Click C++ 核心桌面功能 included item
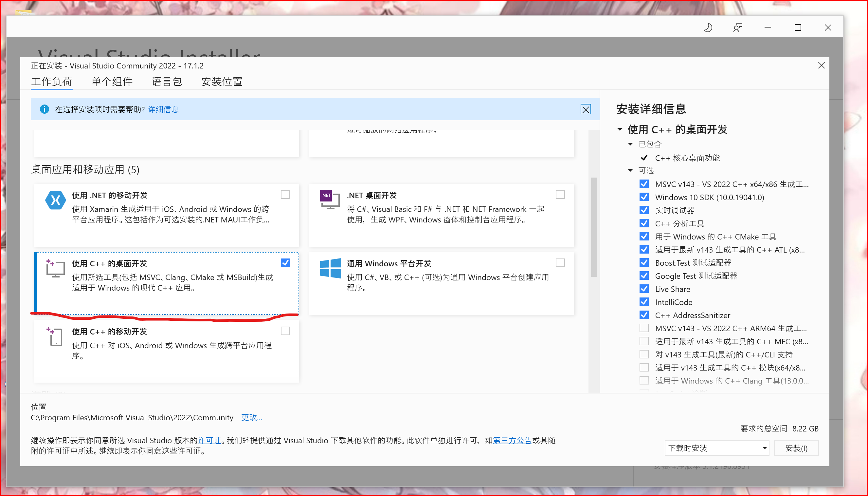The height and width of the screenshot is (496, 868). click(x=687, y=158)
